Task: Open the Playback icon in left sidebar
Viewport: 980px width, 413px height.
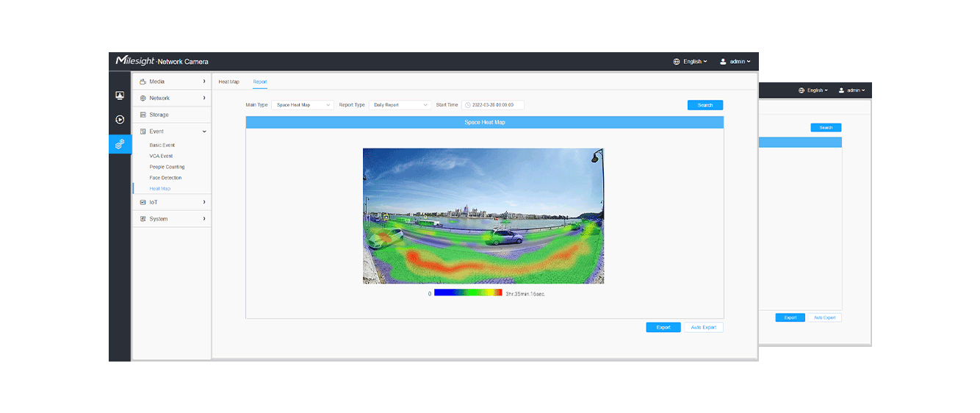Action: [120, 120]
